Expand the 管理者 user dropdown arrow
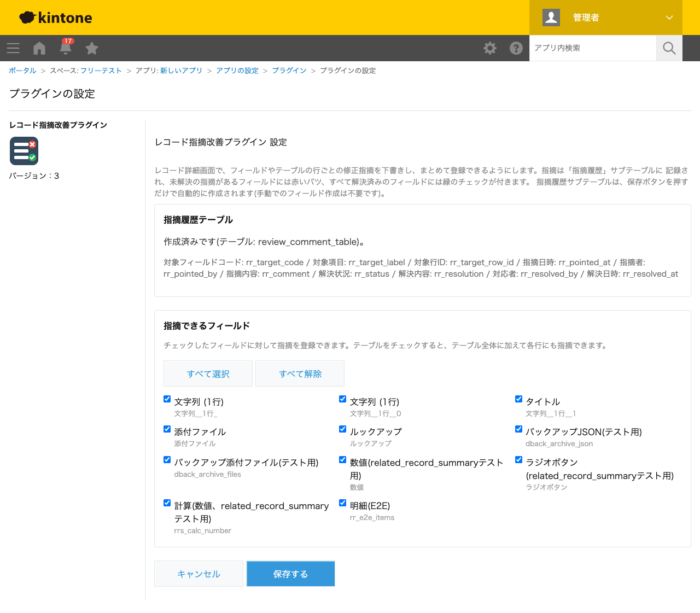Screen dimensions: 700x613 click(669, 17)
